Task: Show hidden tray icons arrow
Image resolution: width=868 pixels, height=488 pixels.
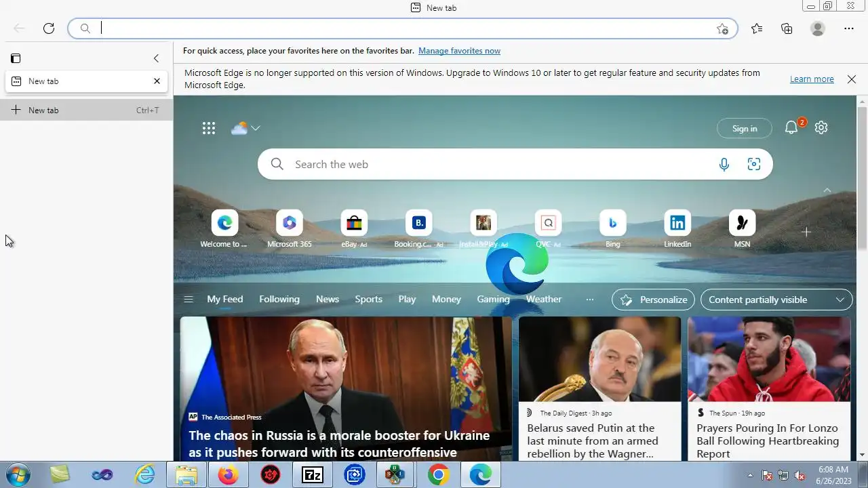Action: pyautogui.click(x=750, y=476)
